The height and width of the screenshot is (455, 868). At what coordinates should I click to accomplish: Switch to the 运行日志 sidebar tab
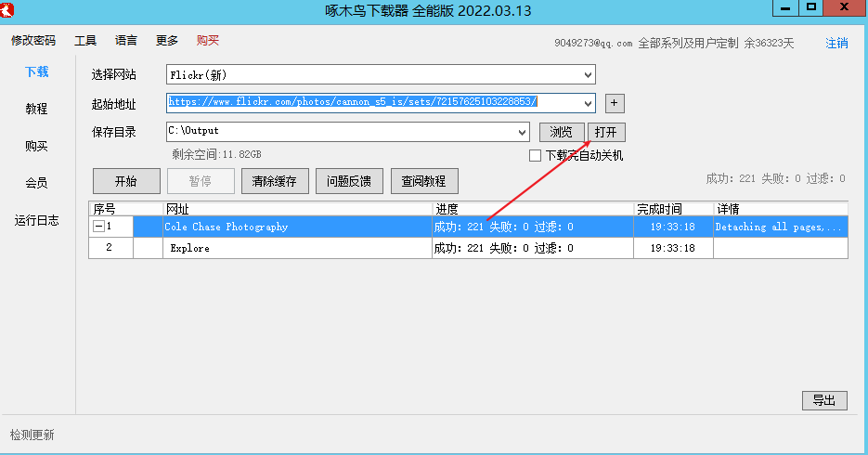click(x=36, y=220)
